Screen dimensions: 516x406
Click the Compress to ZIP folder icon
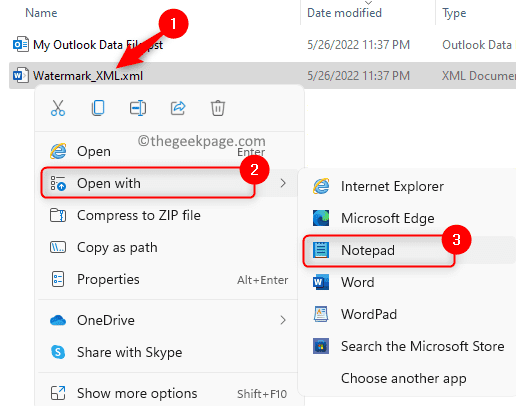(58, 215)
